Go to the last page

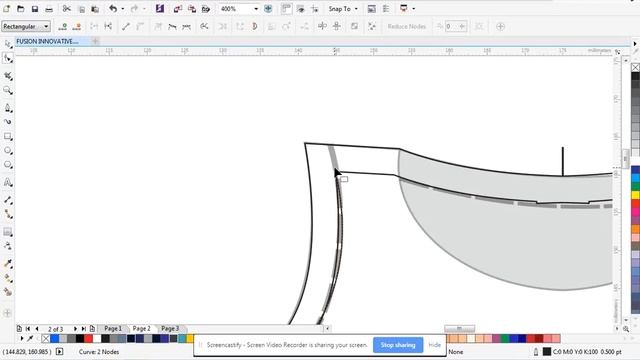coord(84,329)
